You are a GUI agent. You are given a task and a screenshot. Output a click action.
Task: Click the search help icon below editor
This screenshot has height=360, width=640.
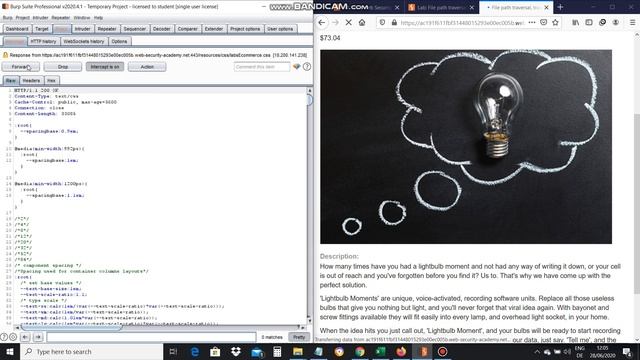coord(4,337)
